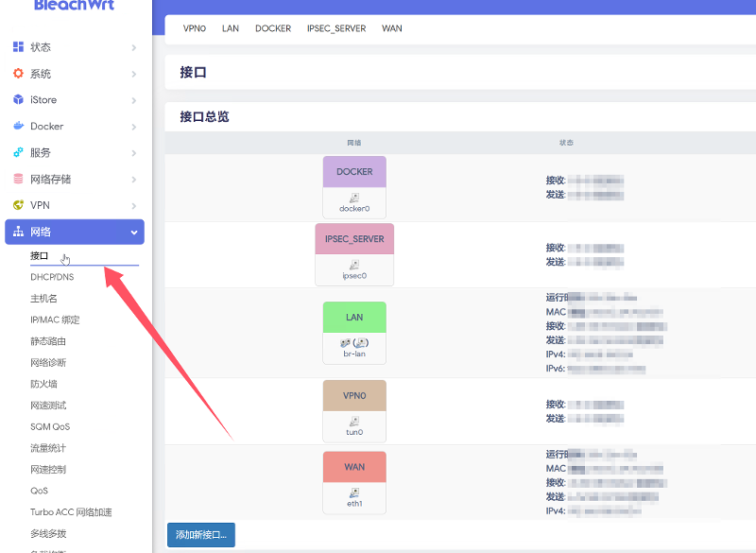
Task: Click the Docker whale icon in sidebar
Action: click(16, 126)
